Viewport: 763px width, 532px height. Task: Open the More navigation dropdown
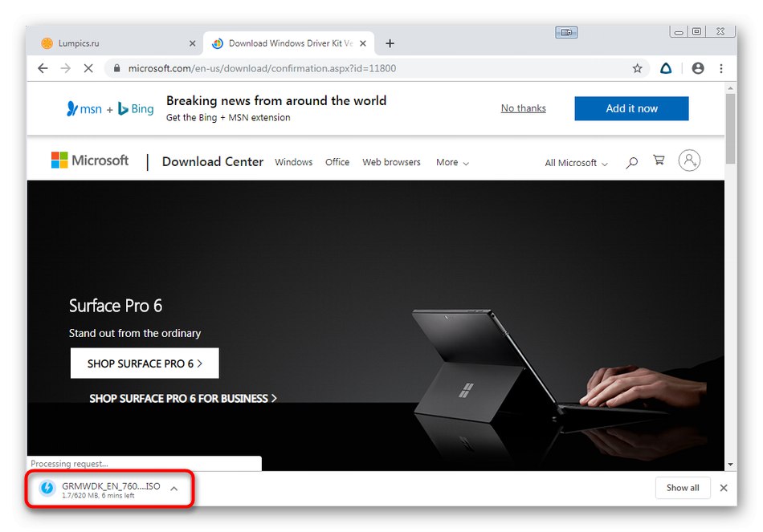[452, 162]
